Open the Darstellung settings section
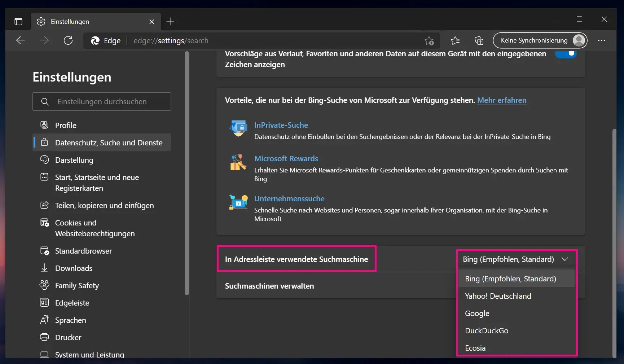Image resolution: width=624 pixels, height=364 pixels. 74,160
